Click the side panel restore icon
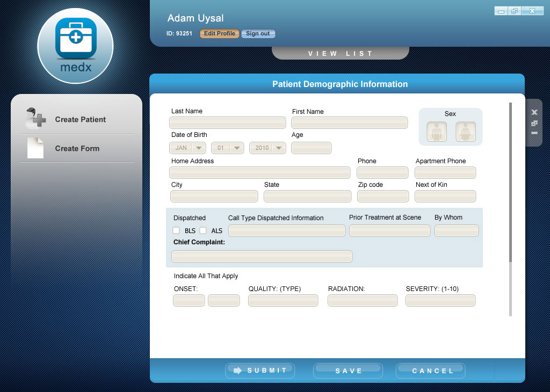550x392 pixels. [534, 123]
